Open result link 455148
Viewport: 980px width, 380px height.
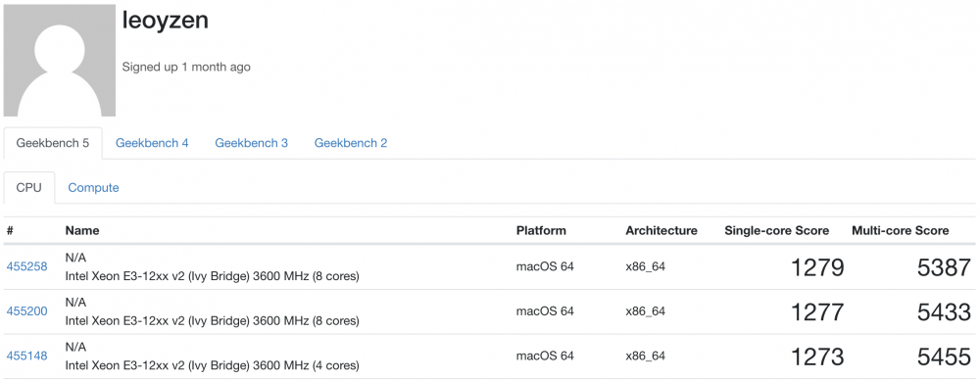click(x=26, y=356)
